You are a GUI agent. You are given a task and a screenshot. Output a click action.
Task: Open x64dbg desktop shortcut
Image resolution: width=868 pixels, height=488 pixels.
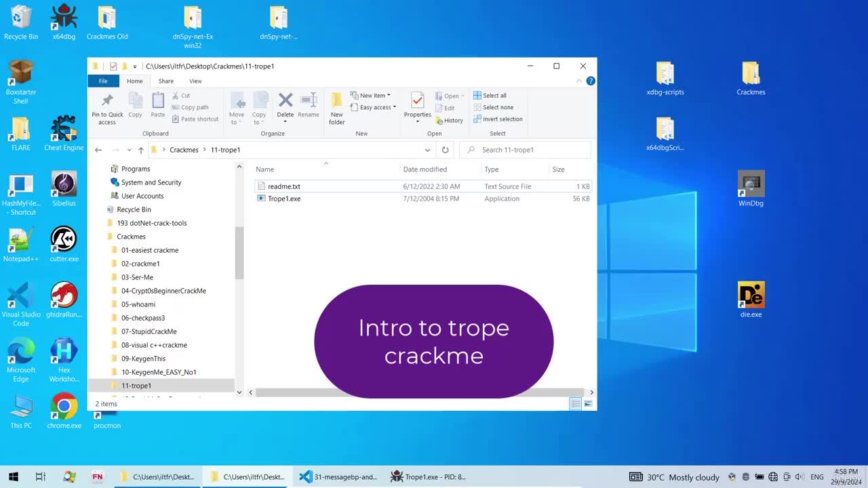tap(64, 22)
